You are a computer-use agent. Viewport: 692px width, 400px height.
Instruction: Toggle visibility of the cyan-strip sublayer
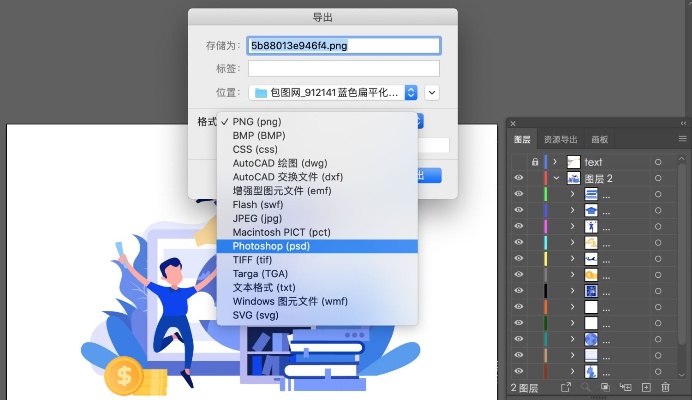click(519, 242)
